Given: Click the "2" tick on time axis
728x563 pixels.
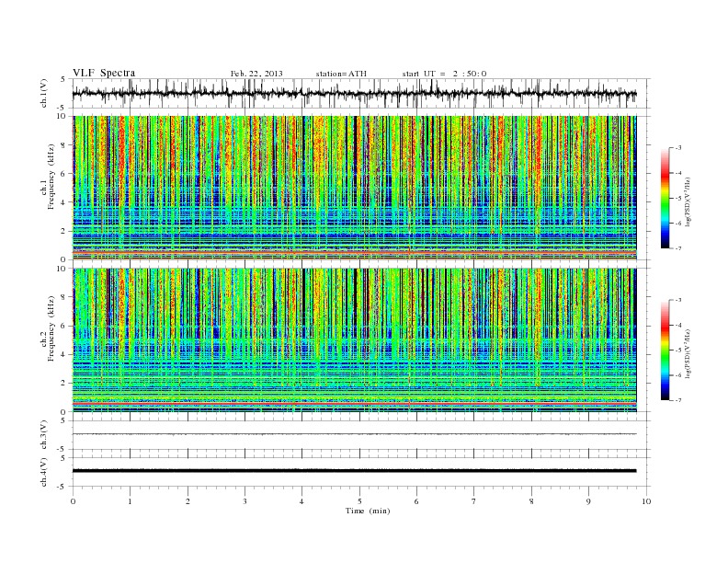Looking at the screenshot, I should [188, 501].
